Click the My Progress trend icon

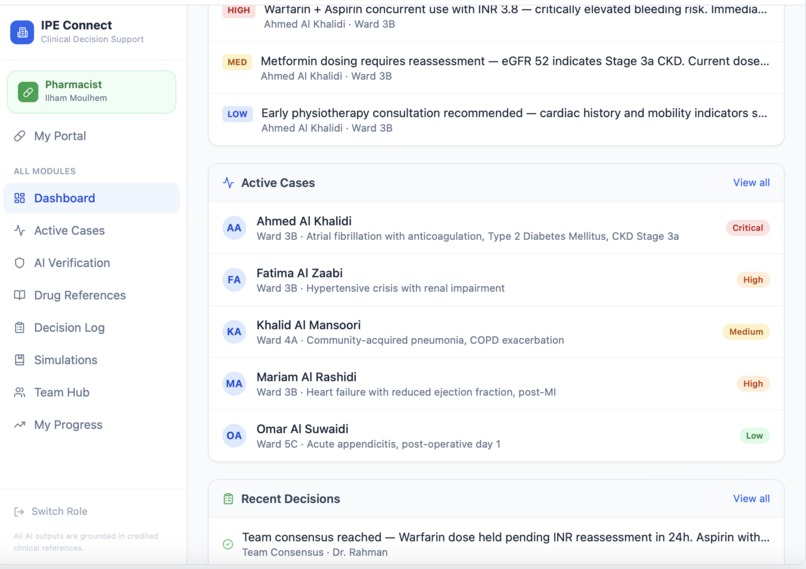[20, 425]
